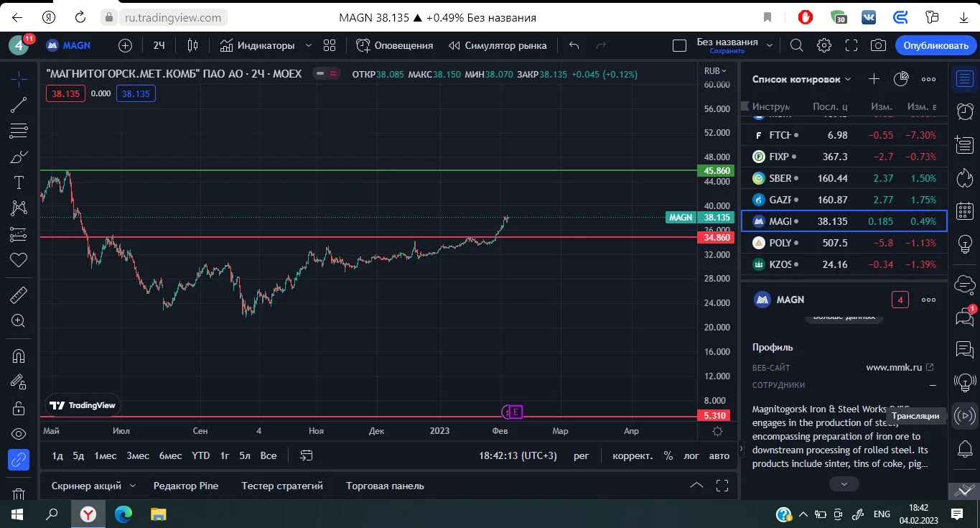Toggle magnet mode for drawings

[19, 356]
